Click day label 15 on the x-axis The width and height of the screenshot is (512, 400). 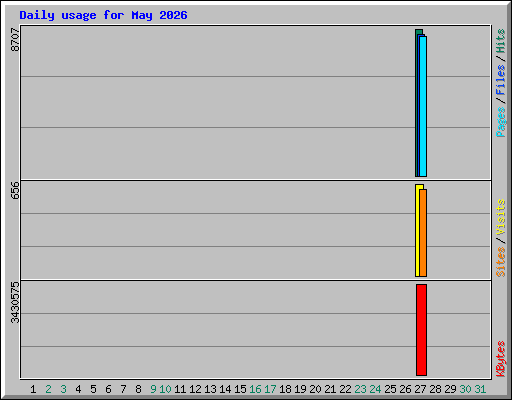pyautogui.click(x=240, y=389)
